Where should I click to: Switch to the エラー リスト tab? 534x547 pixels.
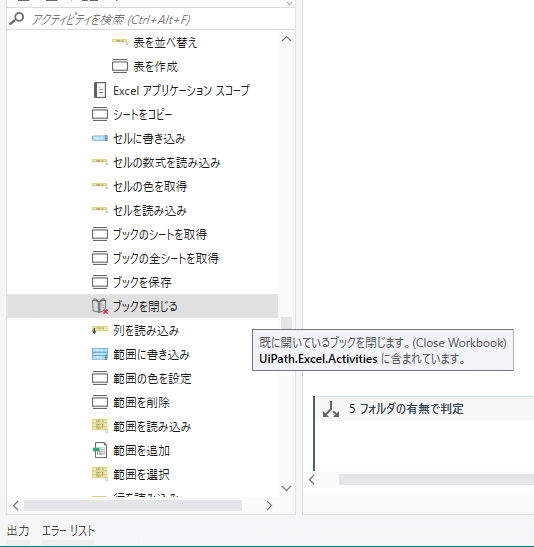pos(68,531)
